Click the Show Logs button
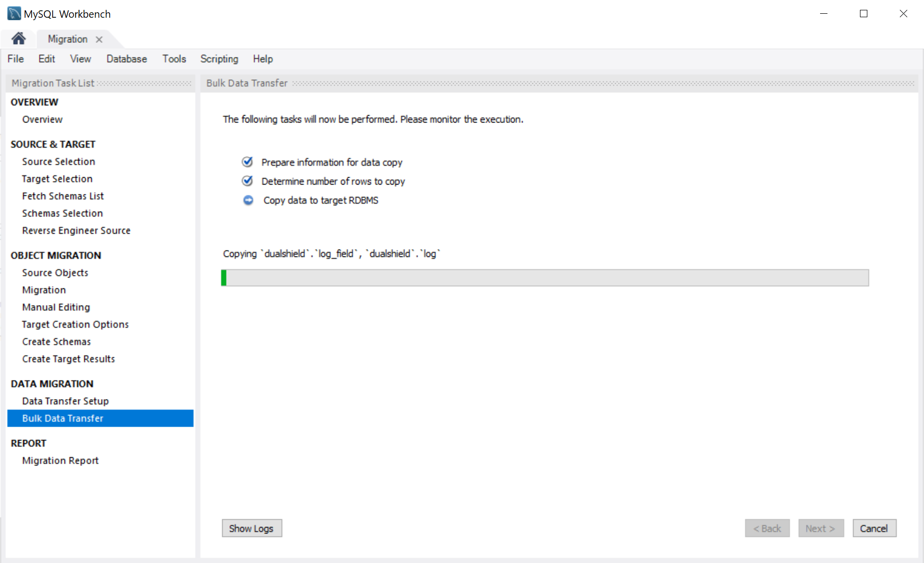The width and height of the screenshot is (924, 563). click(252, 528)
